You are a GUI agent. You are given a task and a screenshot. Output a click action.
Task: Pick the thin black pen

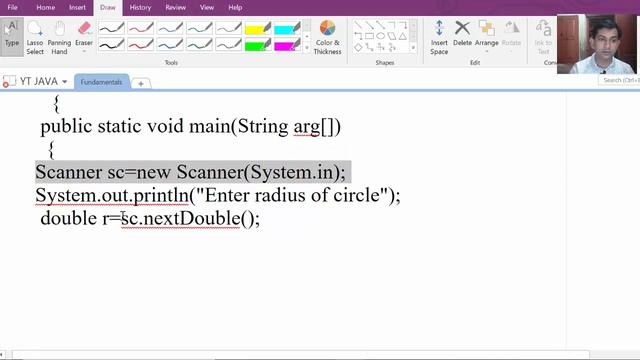(111, 28)
